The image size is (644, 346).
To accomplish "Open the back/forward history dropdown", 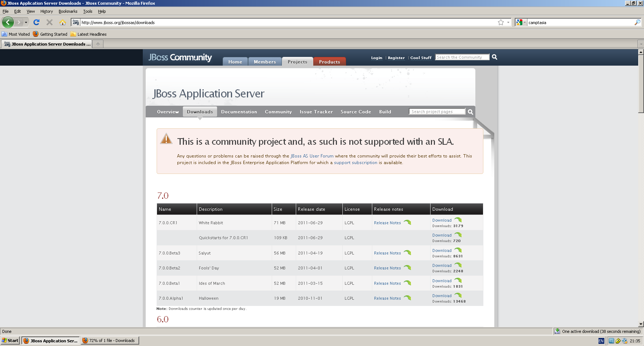I will [x=25, y=22].
